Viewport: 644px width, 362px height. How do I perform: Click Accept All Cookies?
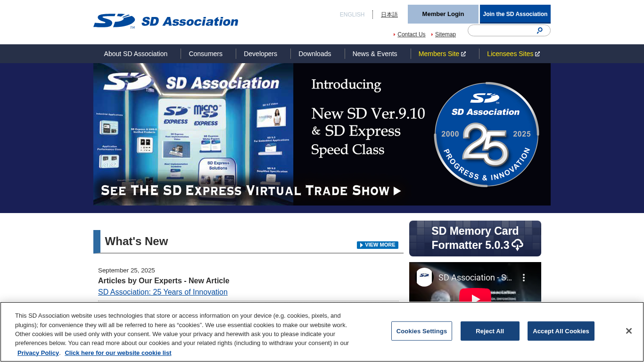[561, 331]
